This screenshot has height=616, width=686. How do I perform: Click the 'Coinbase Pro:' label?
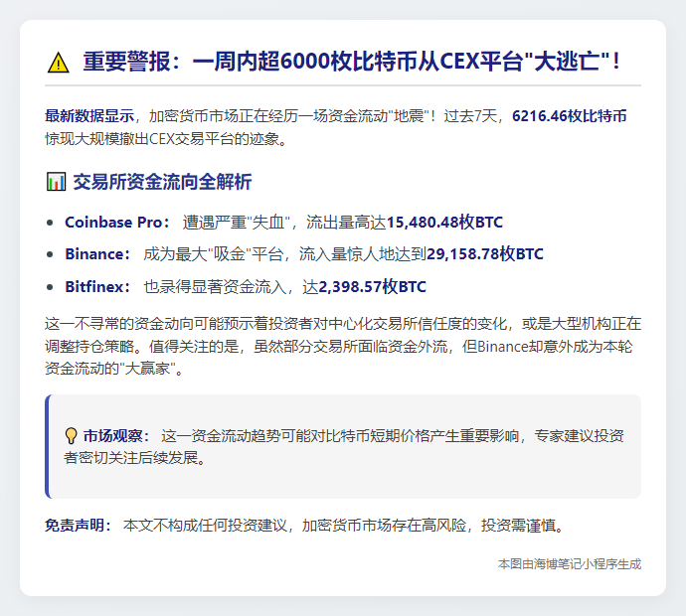[x=117, y=223]
